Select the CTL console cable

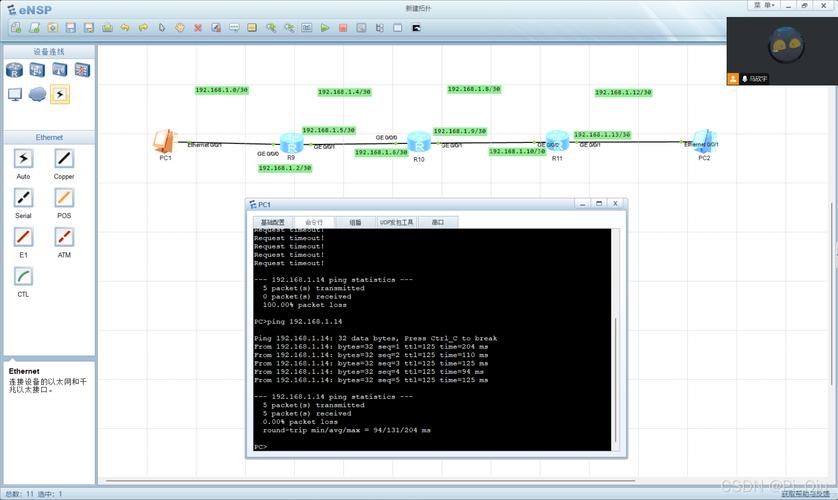23,276
